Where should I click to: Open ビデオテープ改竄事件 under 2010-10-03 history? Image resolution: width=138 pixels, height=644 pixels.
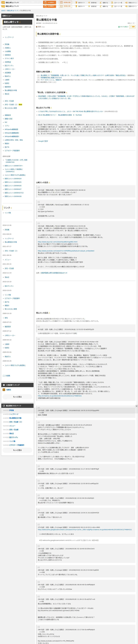tap(12, 298)
